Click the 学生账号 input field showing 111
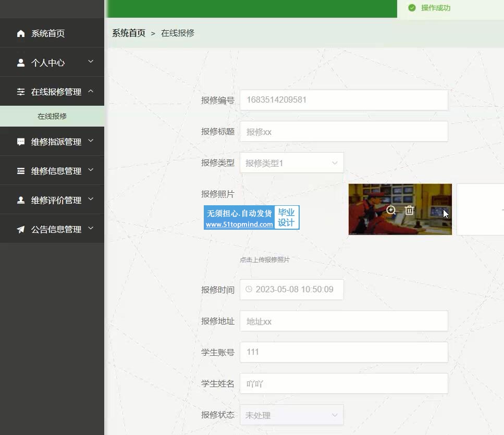The image size is (504, 435). point(344,352)
